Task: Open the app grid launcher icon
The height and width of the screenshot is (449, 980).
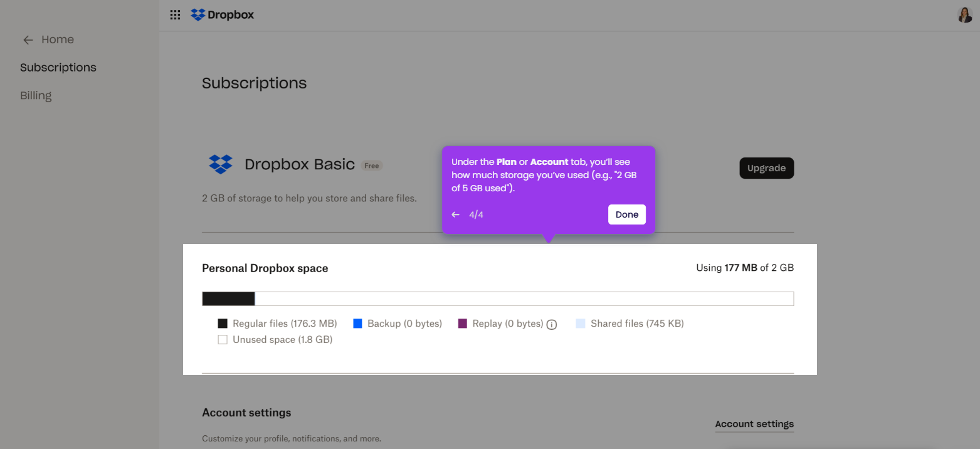Action: click(x=176, y=15)
